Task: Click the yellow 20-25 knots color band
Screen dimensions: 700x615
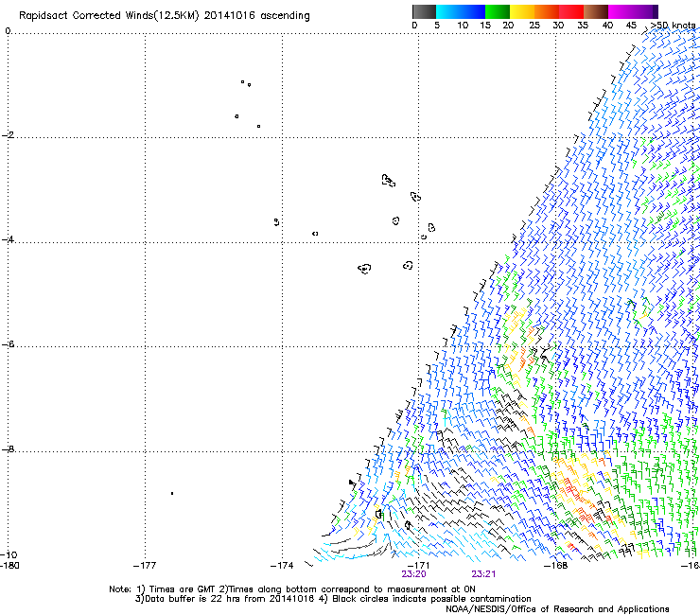Action: pyautogui.click(x=521, y=11)
